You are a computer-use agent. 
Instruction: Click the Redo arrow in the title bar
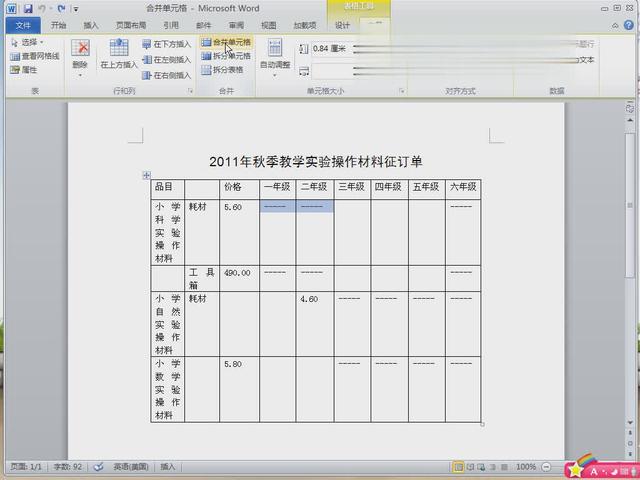point(62,8)
